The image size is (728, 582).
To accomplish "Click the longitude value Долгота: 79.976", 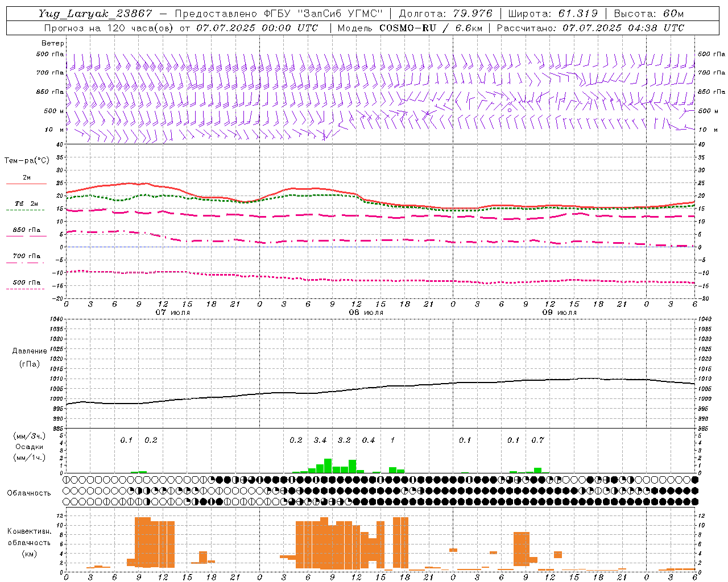I will (446, 14).
